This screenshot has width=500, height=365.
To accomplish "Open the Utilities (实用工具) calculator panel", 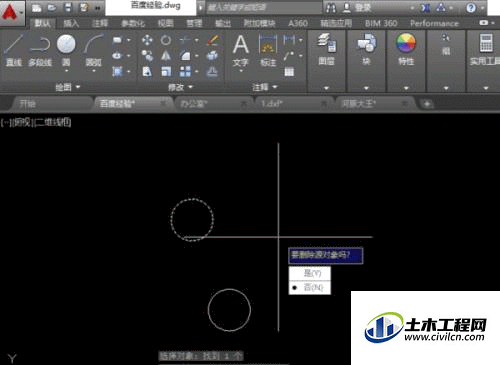I will point(485,49).
